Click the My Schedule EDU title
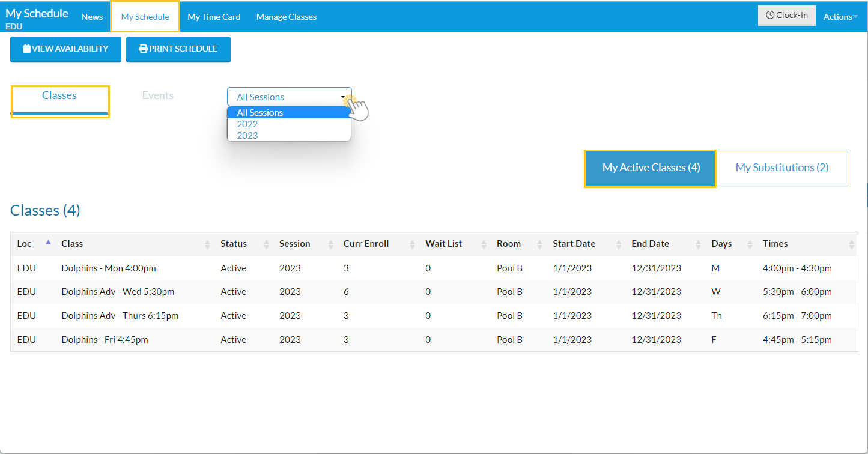The height and width of the screenshot is (454, 868). (37, 18)
